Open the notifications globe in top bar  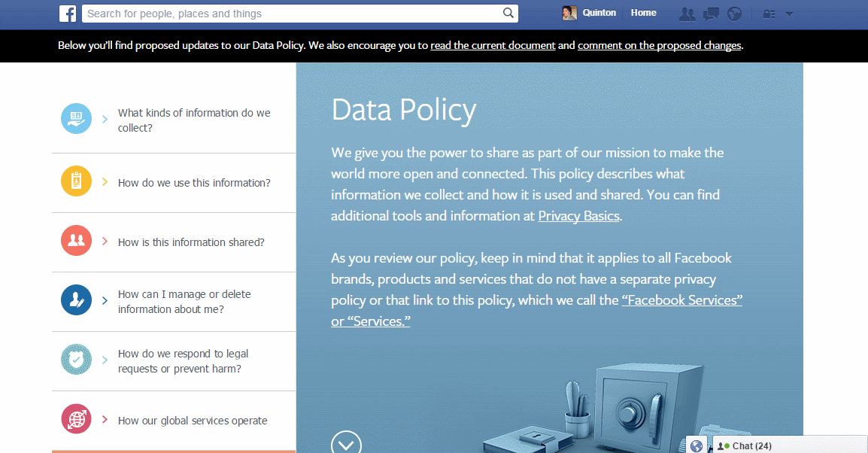coord(735,14)
